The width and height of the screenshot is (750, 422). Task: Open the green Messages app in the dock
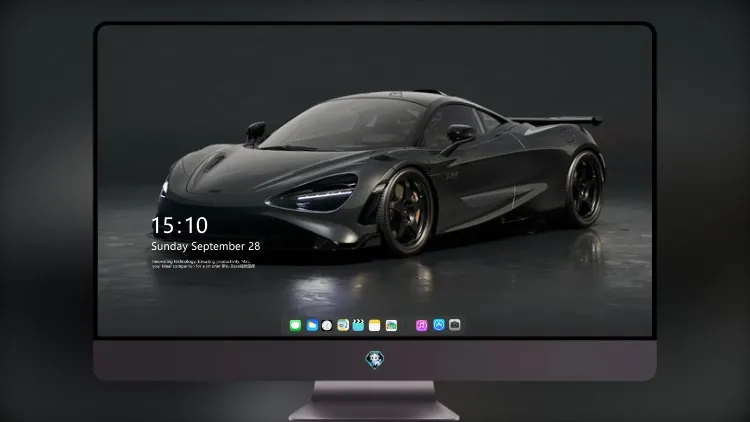[295, 325]
